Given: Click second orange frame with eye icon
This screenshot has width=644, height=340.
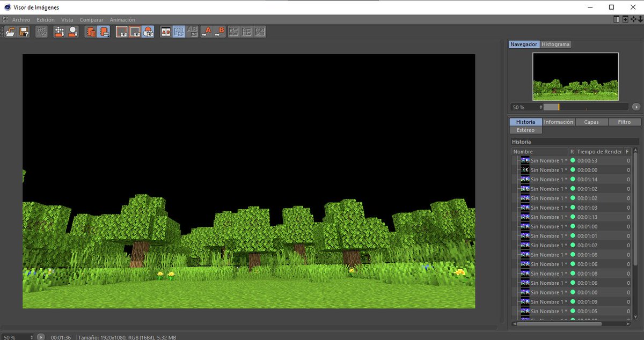Looking at the screenshot, I should [135, 32].
